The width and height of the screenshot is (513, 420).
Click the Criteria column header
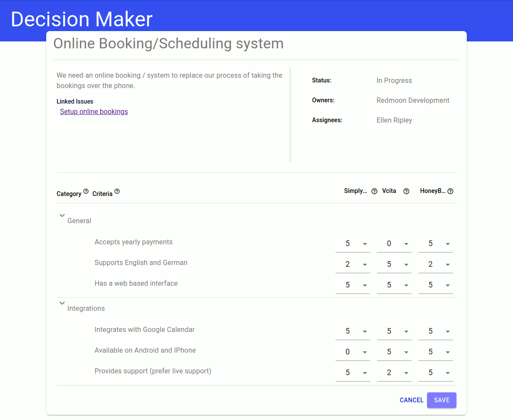(102, 194)
